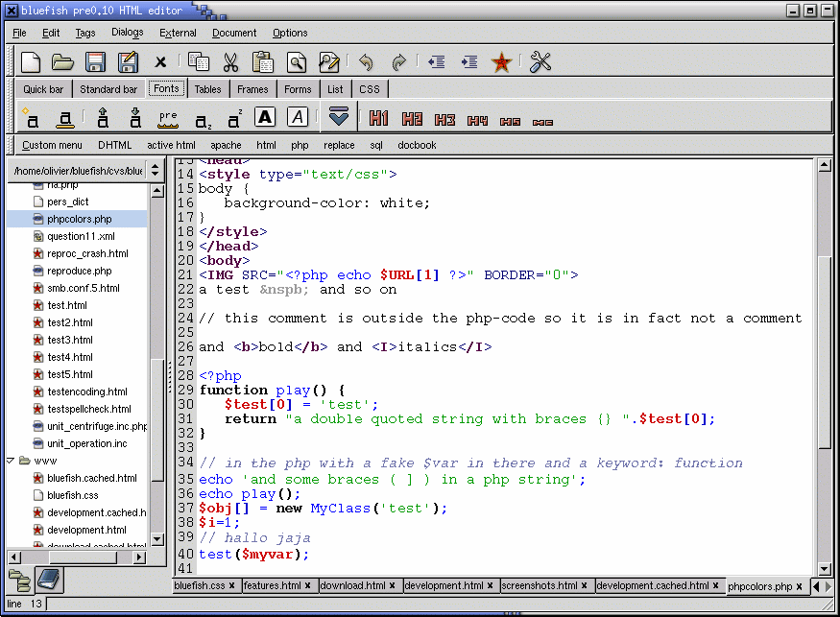This screenshot has width=840, height=617.
Task: Open the Tags menu
Action: tap(85, 33)
